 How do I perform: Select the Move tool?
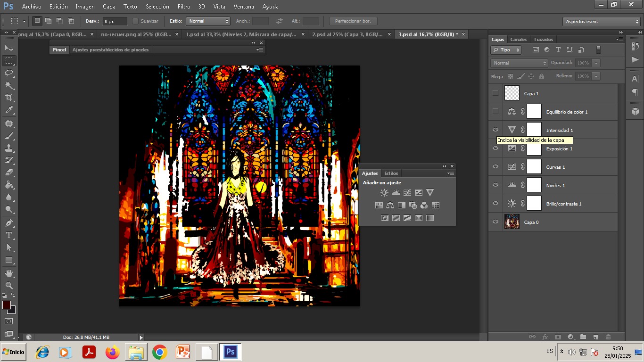tap(9, 48)
